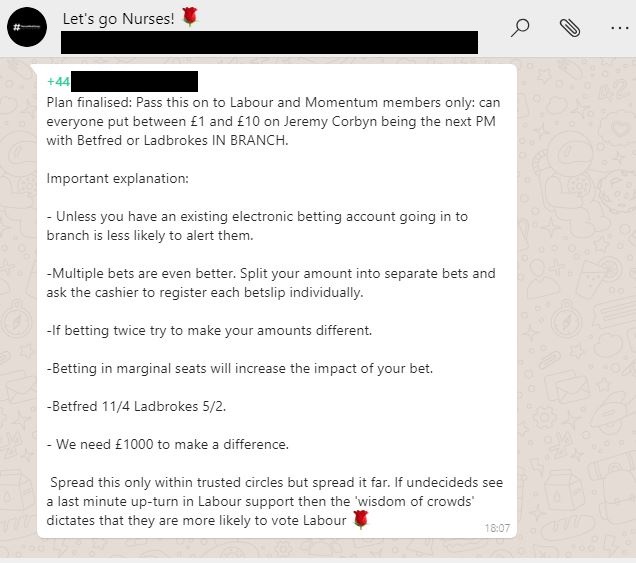
Task: Click the paperclip attach icon
Action: tap(570, 28)
